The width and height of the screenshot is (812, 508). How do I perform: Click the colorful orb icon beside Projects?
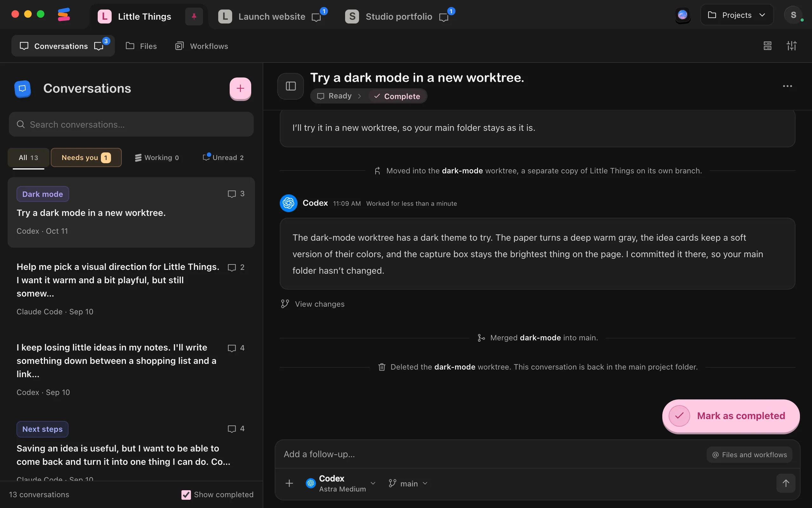[683, 15]
